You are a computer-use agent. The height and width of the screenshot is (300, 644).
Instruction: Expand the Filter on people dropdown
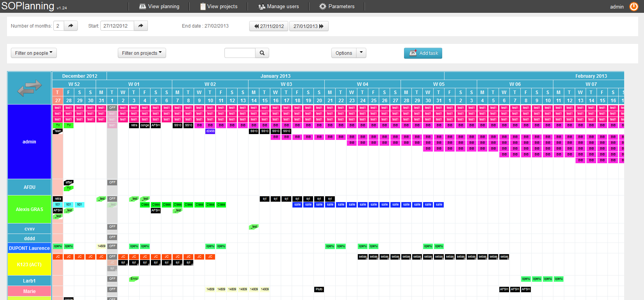pos(34,53)
